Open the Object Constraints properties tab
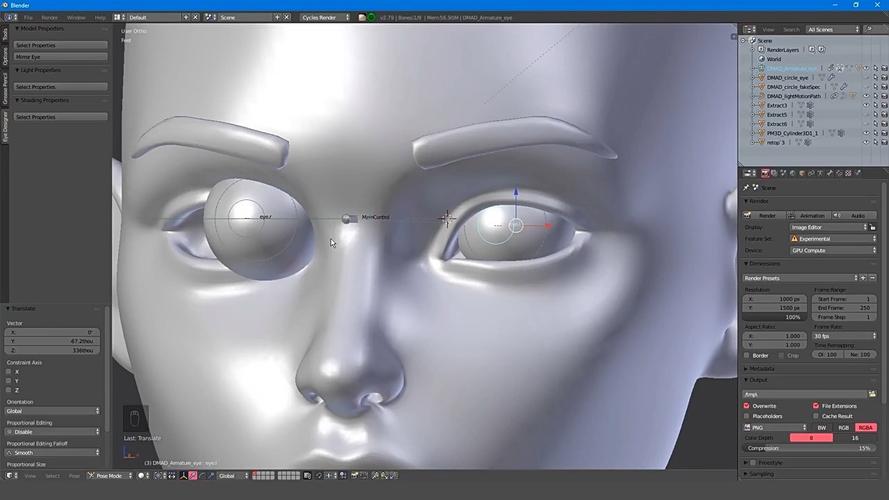 (811, 173)
